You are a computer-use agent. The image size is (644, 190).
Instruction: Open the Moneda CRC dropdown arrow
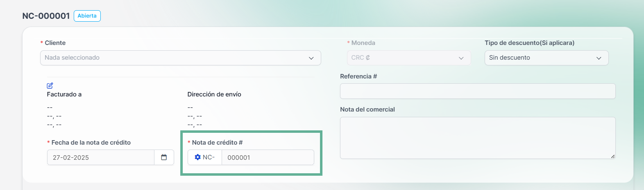(x=461, y=58)
